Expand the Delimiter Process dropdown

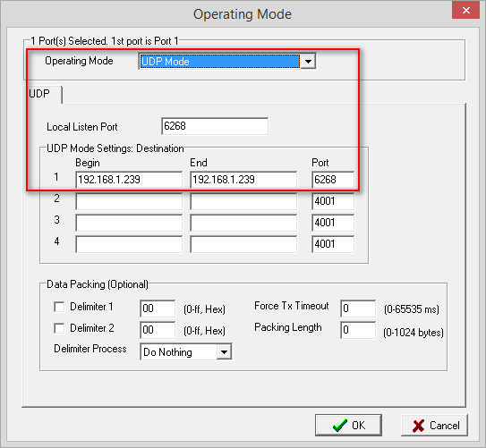tap(224, 351)
